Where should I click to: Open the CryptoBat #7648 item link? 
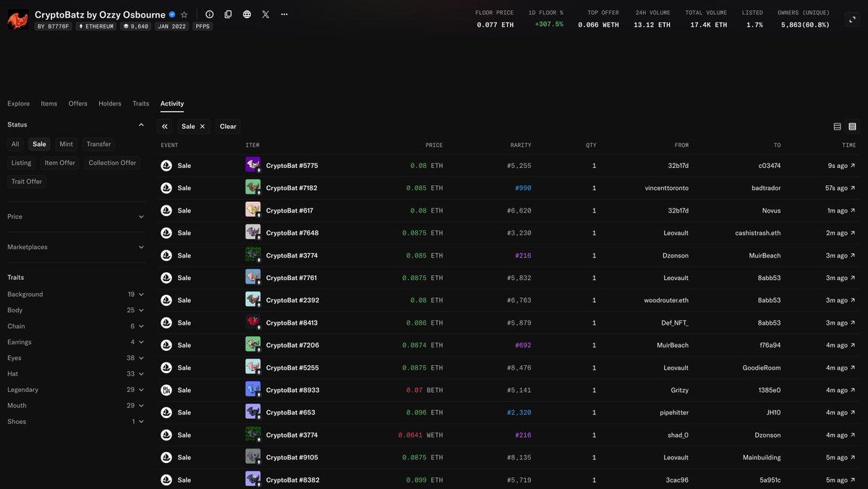(x=292, y=233)
